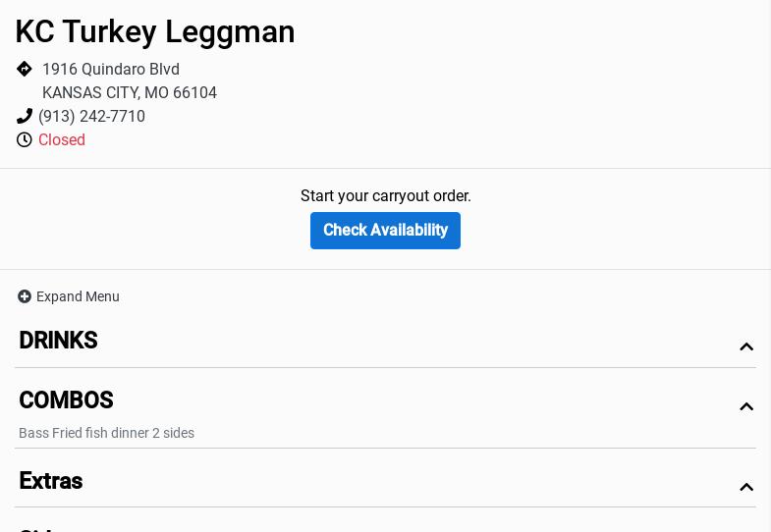Viewport: 771px width, 532px height.
Task: Select the Extras category heading
Action: [x=50, y=481]
